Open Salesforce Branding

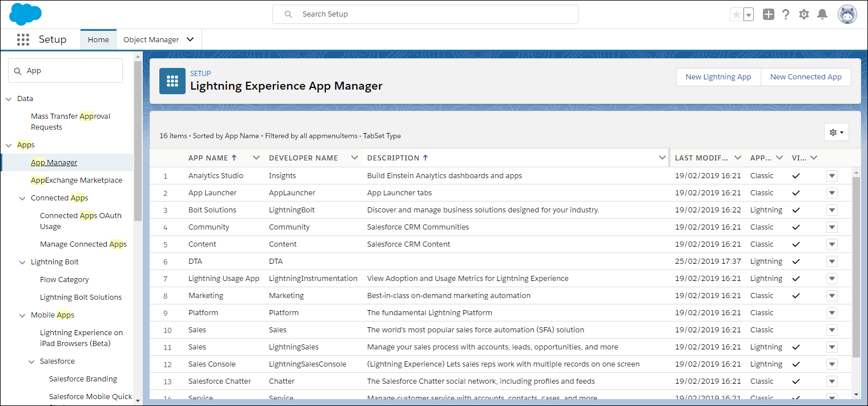83,379
